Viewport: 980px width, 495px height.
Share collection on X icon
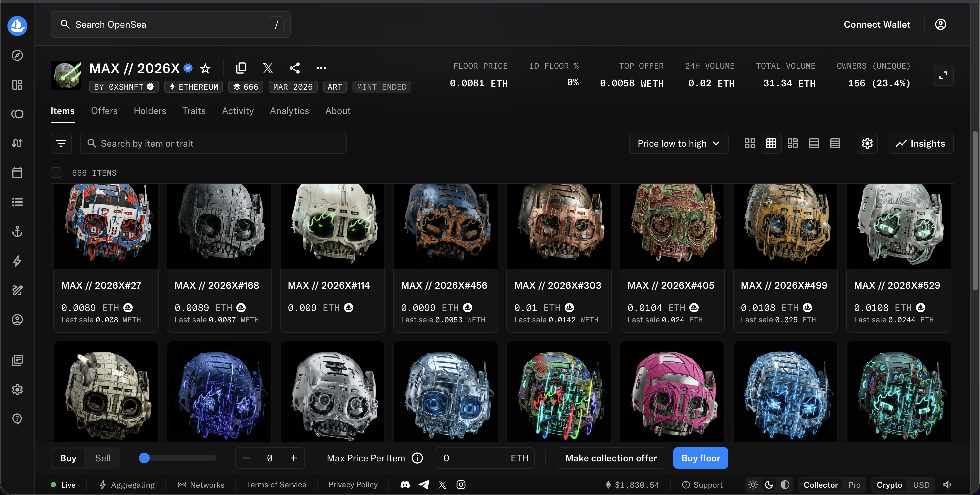click(268, 68)
